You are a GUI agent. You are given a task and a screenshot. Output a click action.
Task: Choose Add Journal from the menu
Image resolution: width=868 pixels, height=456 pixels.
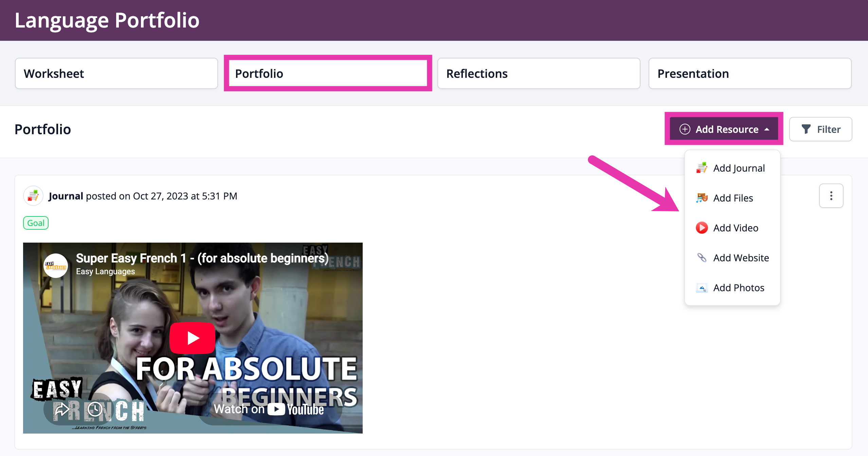pos(732,168)
